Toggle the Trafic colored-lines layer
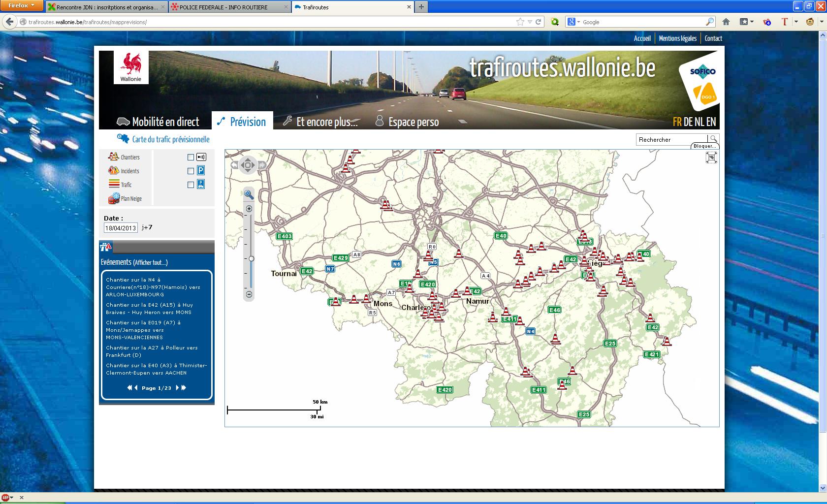 click(120, 185)
